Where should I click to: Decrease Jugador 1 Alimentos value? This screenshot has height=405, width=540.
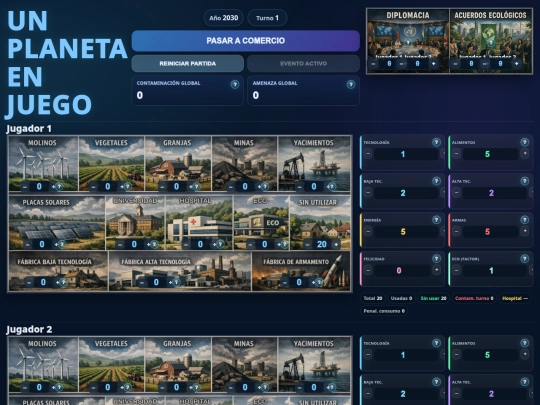point(457,154)
